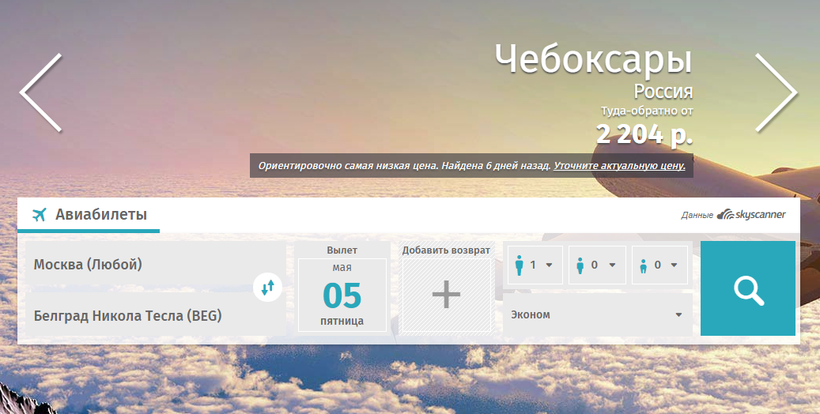
Task: Swap origin and destination cities
Action: pyautogui.click(x=268, y=288)
